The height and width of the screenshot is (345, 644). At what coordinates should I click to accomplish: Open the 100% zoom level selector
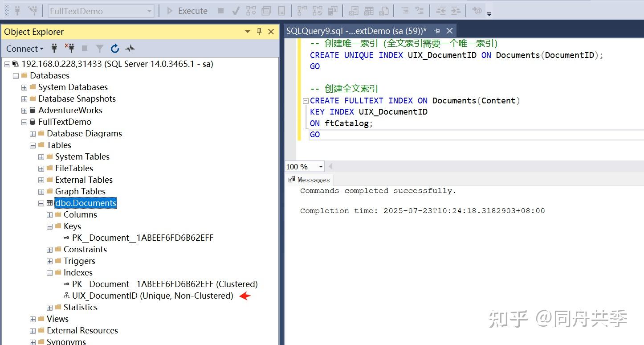click(304, 166)
